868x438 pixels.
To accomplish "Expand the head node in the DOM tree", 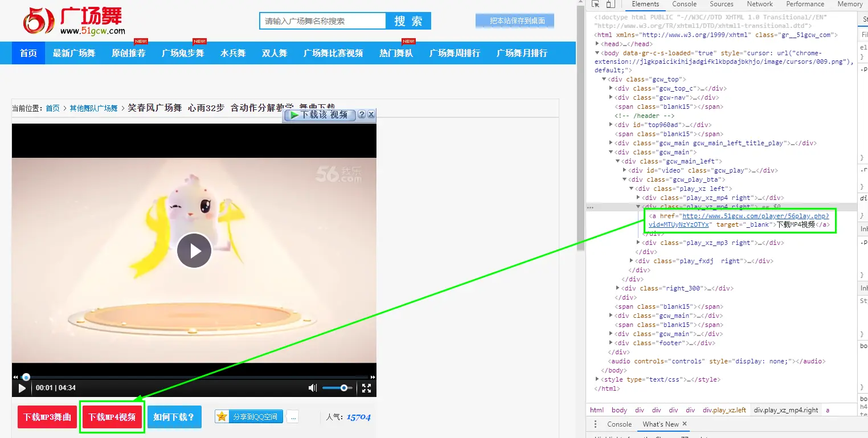I will point(597,44).
